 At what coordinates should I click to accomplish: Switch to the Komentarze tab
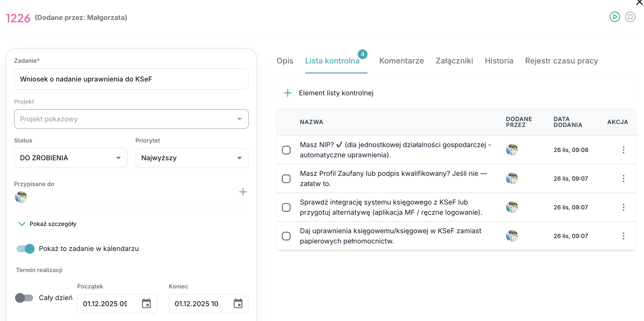click(401, 61)
